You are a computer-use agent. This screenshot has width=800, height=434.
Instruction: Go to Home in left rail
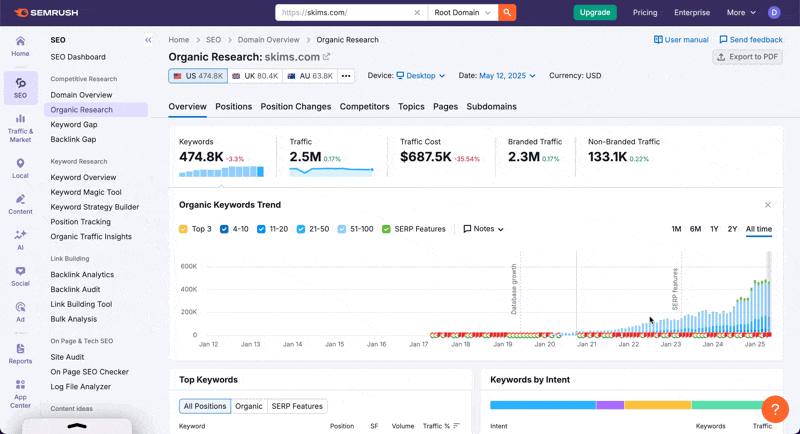[20, 46]
